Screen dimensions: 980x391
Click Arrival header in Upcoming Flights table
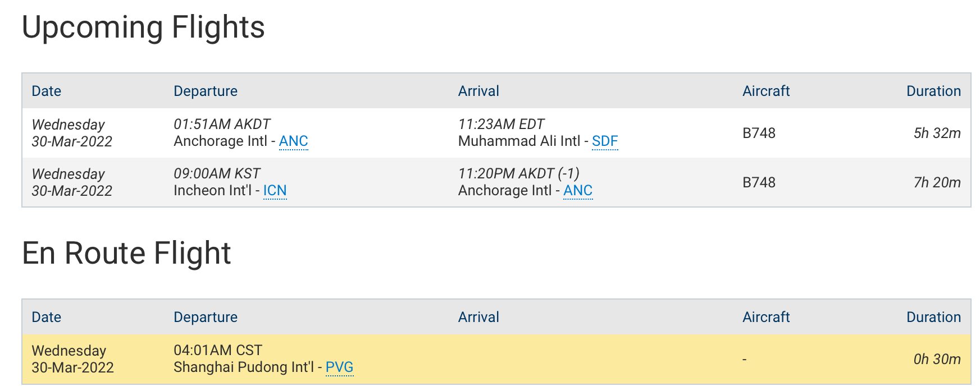(478, 91)
